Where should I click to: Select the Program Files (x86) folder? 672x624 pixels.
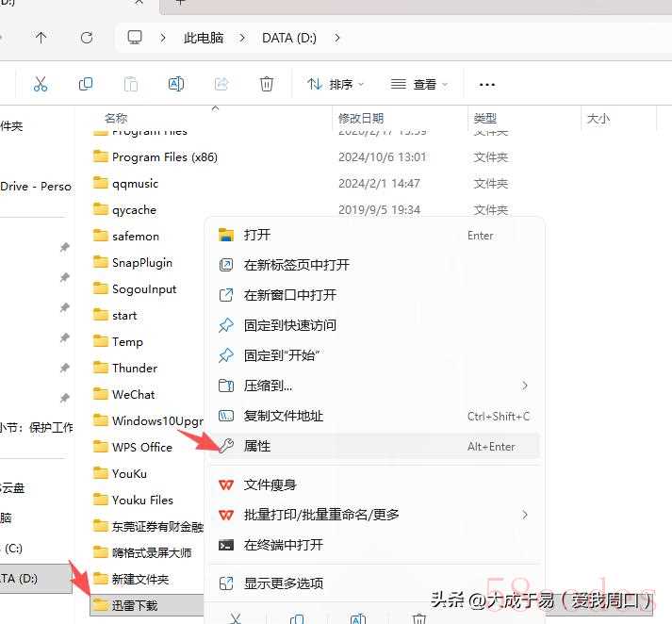(164, 157)
